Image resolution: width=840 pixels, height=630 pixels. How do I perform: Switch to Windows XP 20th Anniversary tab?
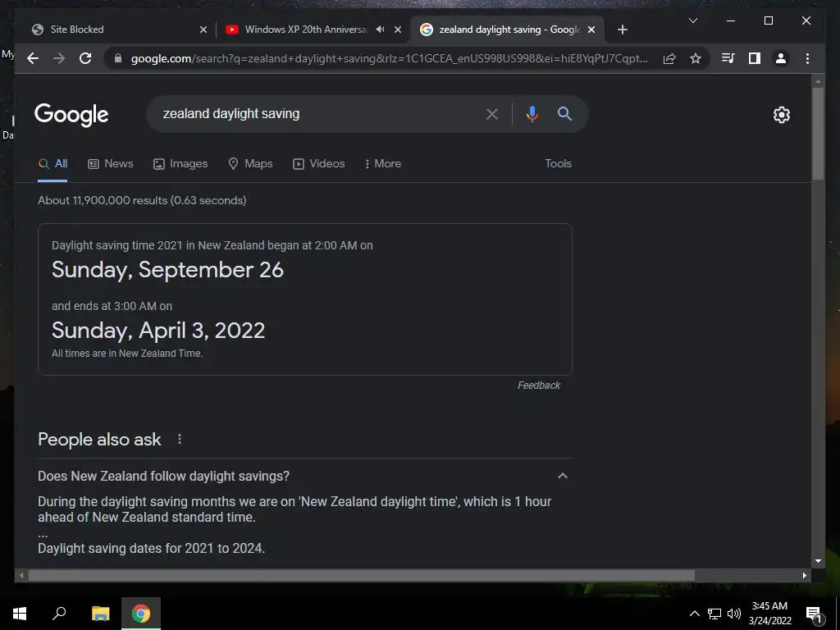pos(305,30)
